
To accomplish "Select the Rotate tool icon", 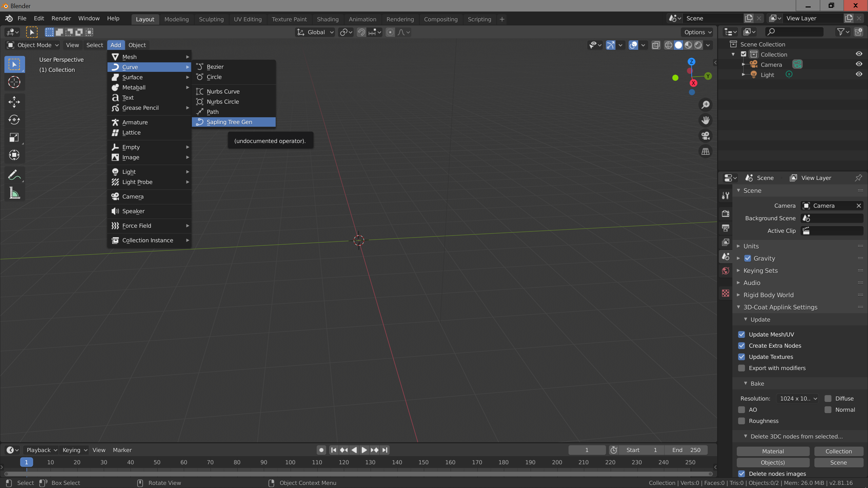I will [x=14, y=120].
